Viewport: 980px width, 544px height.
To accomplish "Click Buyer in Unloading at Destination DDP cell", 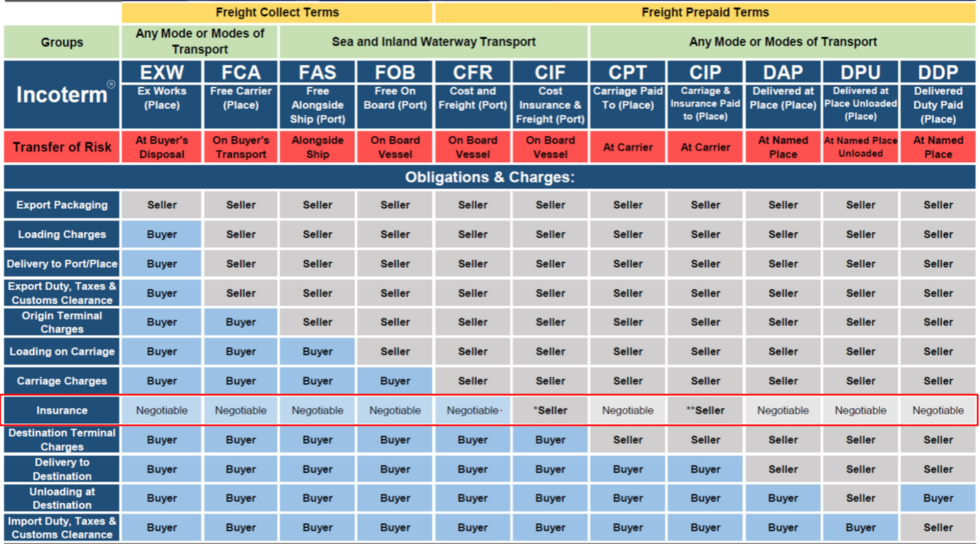I will tap(938, 498).
